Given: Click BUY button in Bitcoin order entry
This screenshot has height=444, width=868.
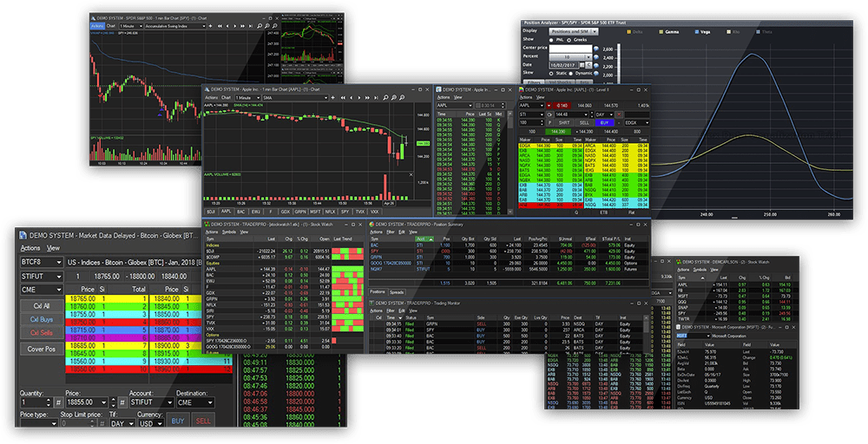Looking at the screenshot, I should coord(178,421).
